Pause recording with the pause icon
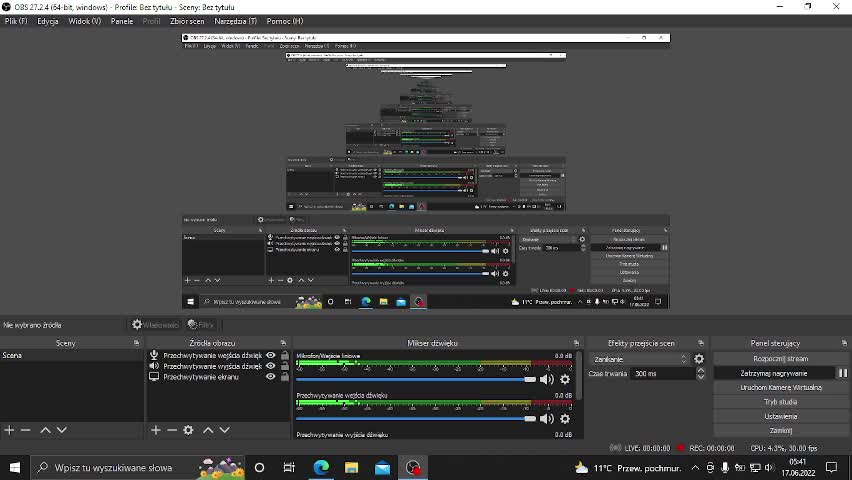This screenshot has height=480, width=852. click(x=842, y=373)
